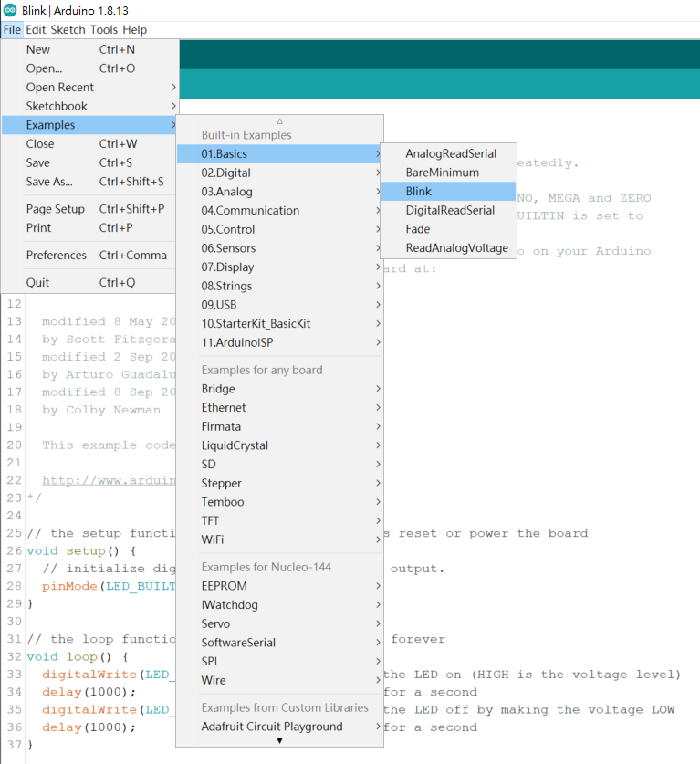Viewport: 700px width, 764px height.
Task: Expand the Open Recent submenu
Action: (90, 88)
